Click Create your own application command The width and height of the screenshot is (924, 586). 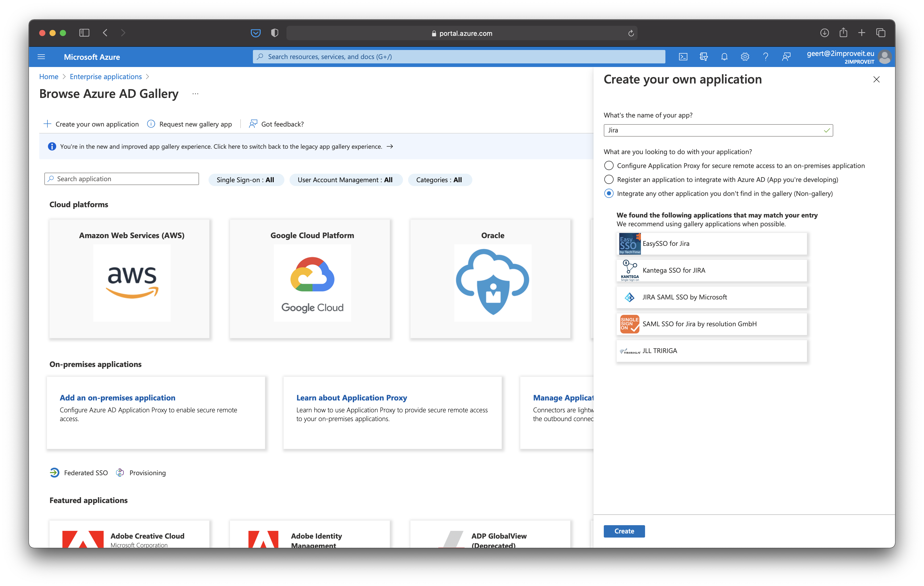click(91, 124)
